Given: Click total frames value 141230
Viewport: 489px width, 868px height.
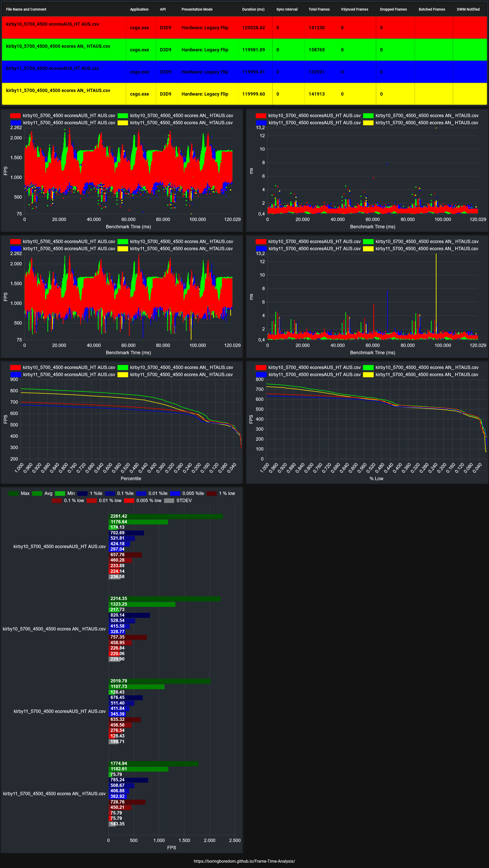Looking at the screenshot, I should [317, 28].
